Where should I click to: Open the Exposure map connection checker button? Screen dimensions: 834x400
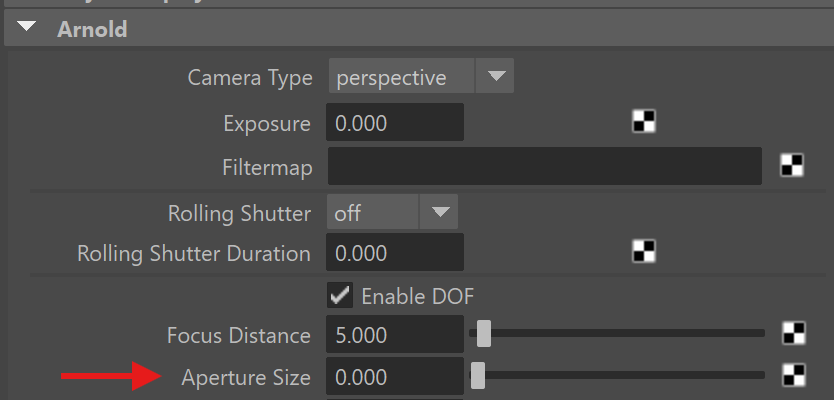(644, 122)
